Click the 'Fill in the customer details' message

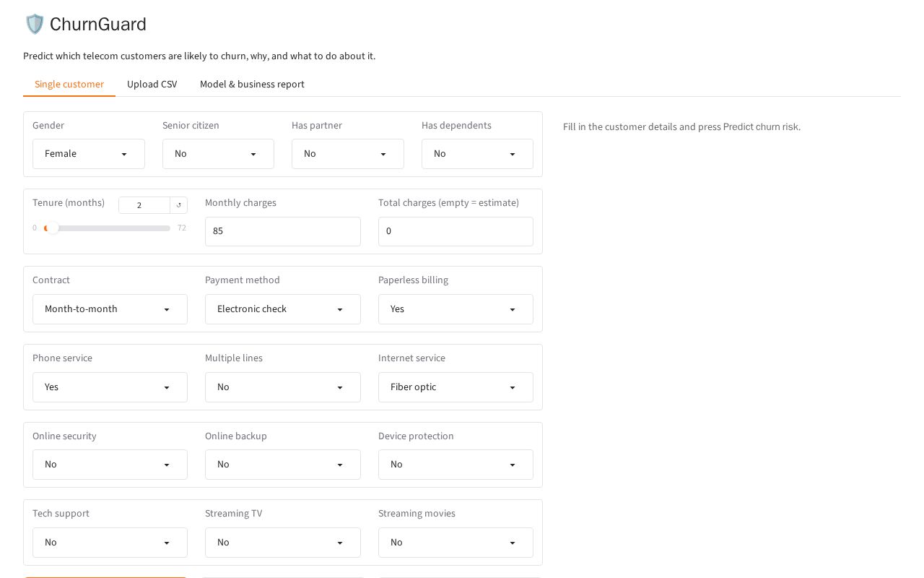(x=681, y=127)
